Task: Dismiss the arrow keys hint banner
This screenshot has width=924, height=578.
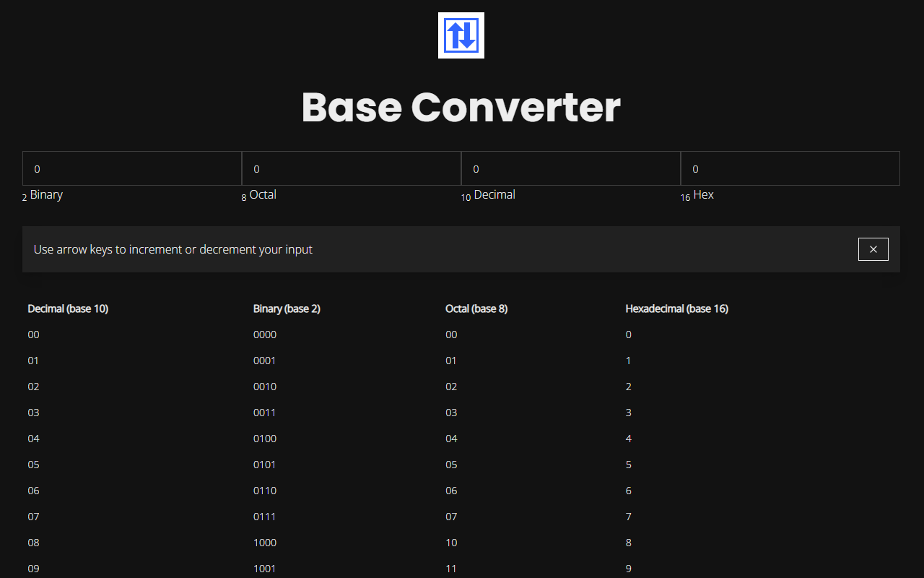Action: [873, 249]
